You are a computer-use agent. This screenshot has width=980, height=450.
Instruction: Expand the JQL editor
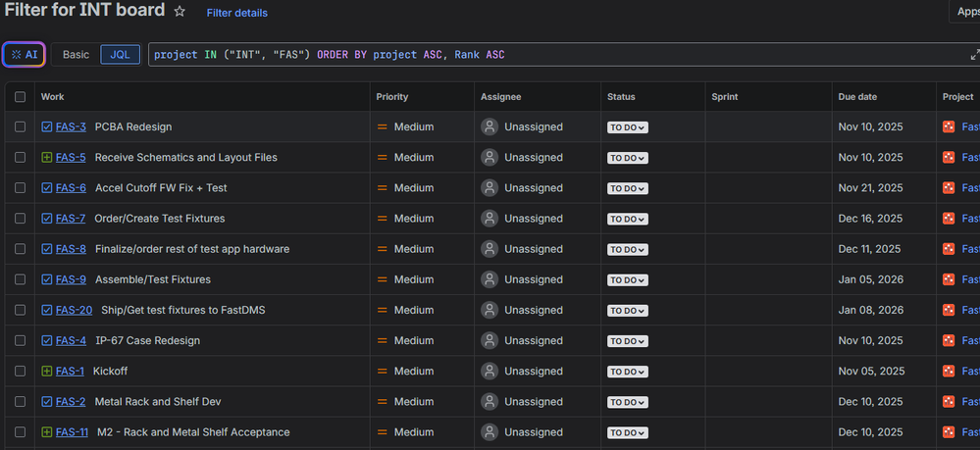pyautogui.click(x=974, y=55)
